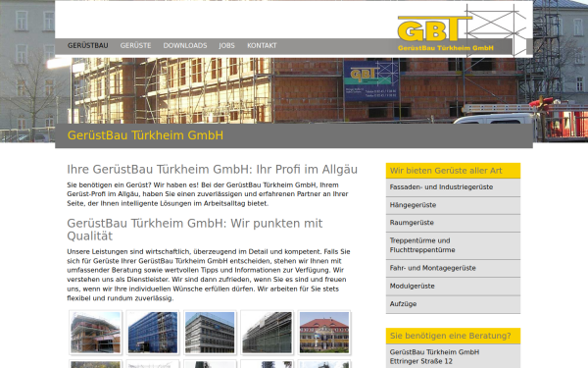Click the 'GerüstBau Türkheim GmbH' banner title
The height and width of the screenshot is (368, 588).
click(145, 135)
